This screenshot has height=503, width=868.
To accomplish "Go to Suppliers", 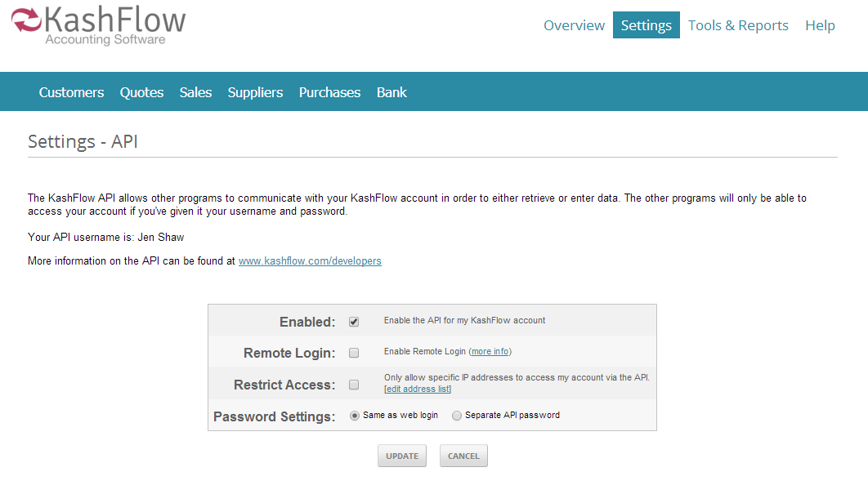I will point(255,92).
